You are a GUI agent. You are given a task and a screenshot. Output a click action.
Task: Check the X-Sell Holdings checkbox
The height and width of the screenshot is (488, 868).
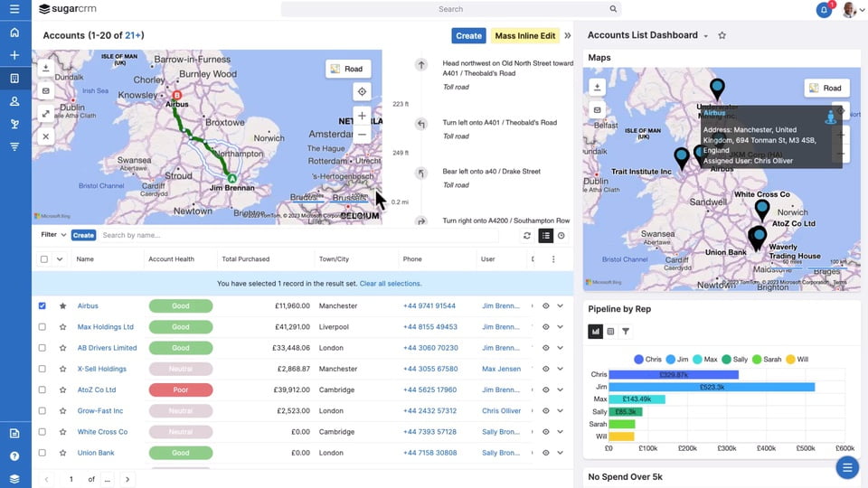42,369
